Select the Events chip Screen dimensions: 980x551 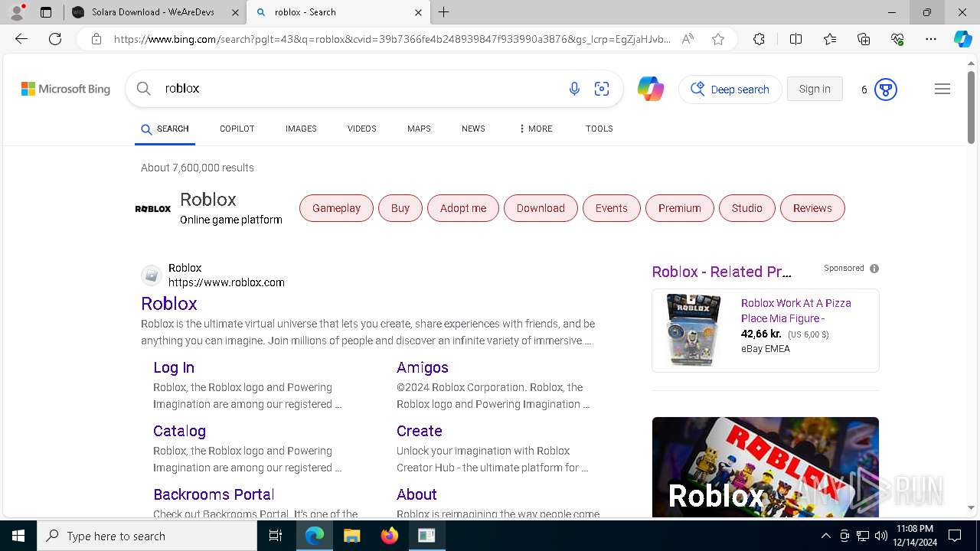pos(612,208)
